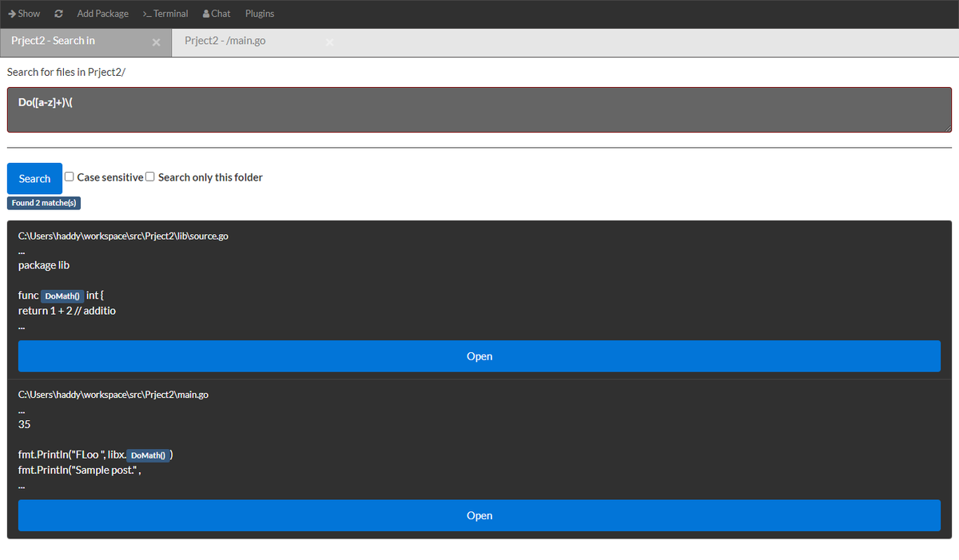
Task: Close the 'Prject2 - Search in' tab
Action: (x=156, y=42)
